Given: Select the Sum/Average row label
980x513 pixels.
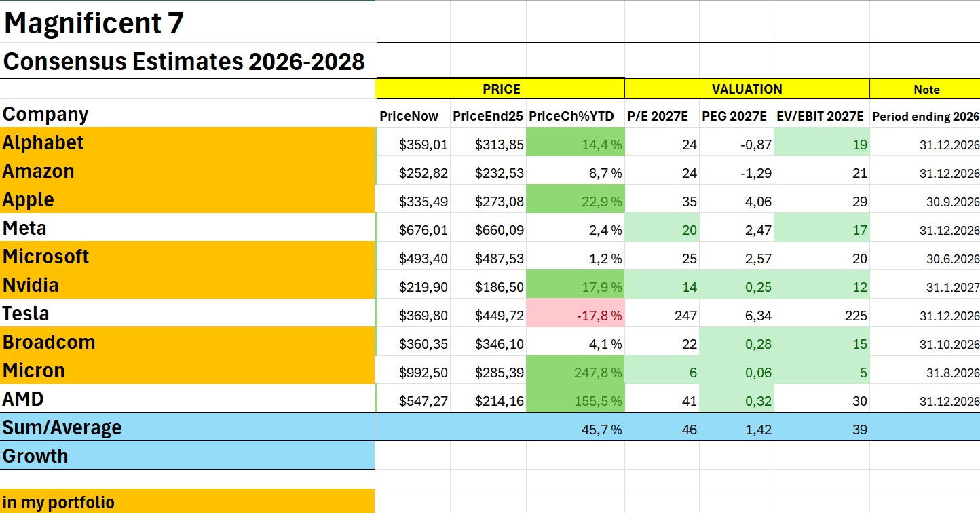Looking at the screenshot, I should tap(187, 427).
